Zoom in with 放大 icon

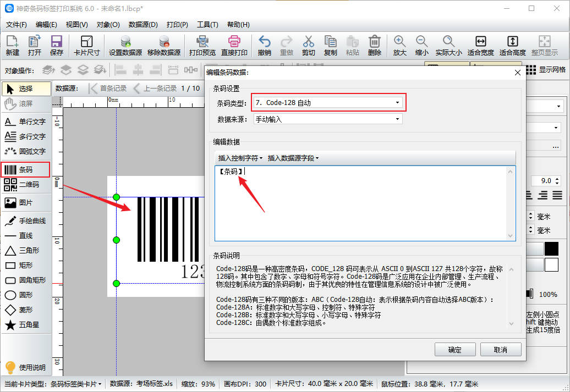[399, 46]
